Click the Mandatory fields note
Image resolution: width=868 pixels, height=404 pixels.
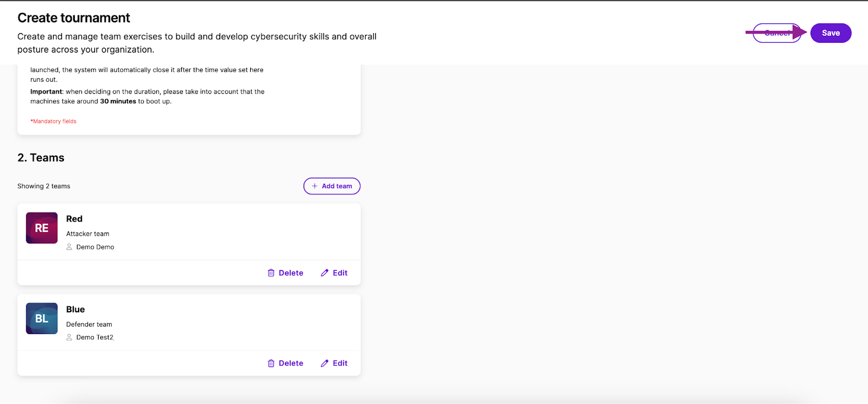(x=53, y=121)
